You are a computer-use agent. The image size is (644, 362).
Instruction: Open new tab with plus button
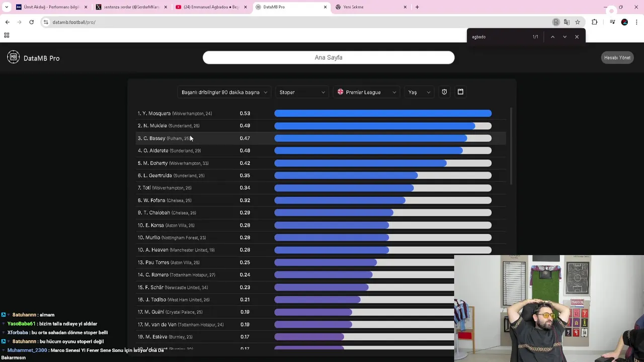pyautogui.click(x=417, y=7)
